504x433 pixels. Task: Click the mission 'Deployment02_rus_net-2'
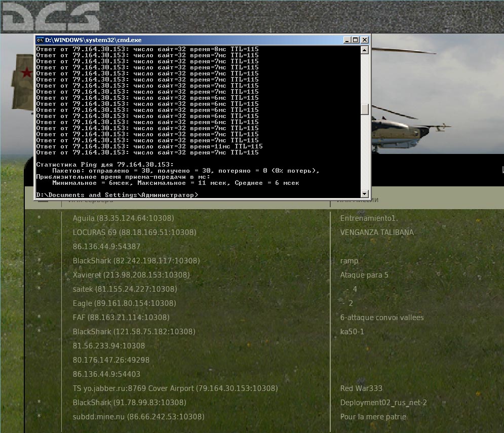tap(383, 403)
